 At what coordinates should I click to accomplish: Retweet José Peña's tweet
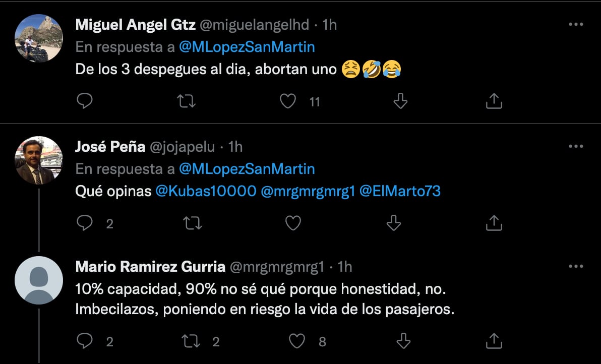coord(192,223)
